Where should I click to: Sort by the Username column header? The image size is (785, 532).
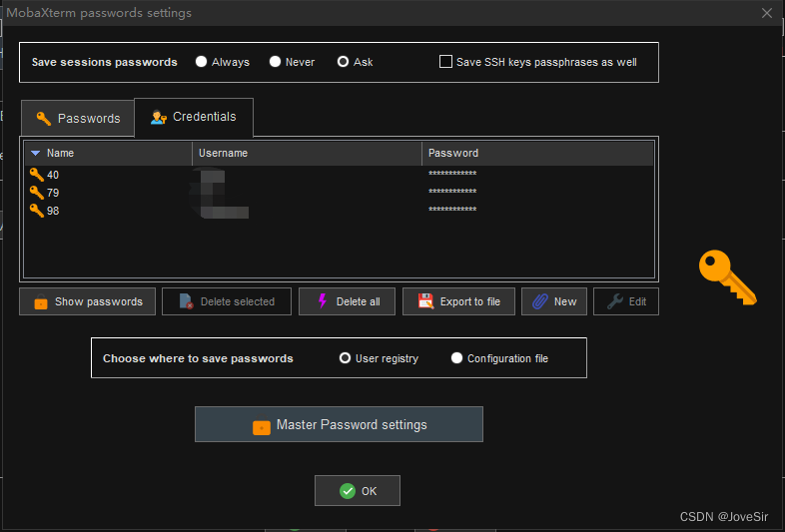[x=307, y=153]
